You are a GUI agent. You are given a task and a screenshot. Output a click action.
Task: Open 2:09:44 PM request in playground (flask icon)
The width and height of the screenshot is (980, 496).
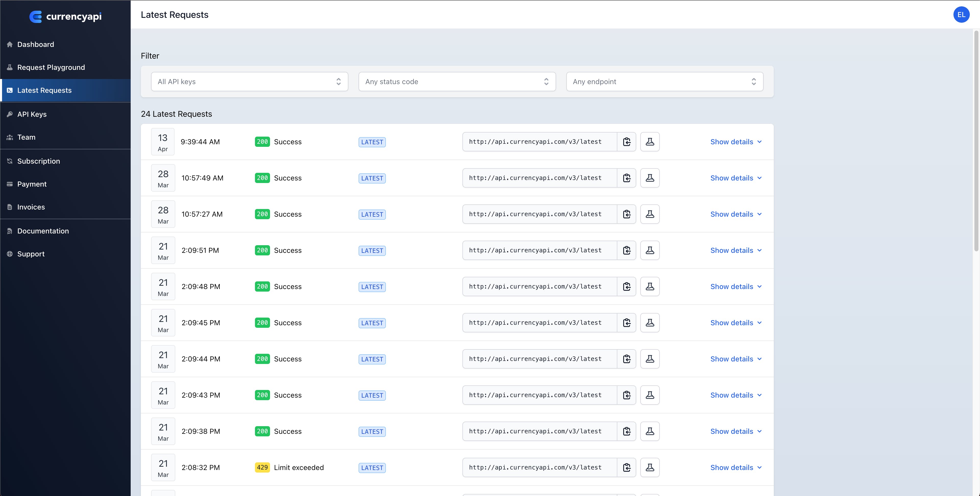pos(650,359)
